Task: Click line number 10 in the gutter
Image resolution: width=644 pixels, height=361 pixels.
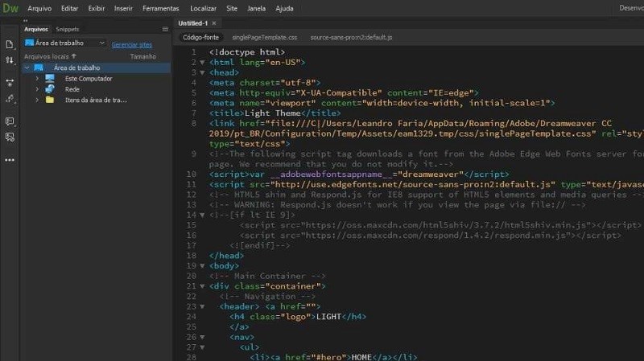Action: pyautogui.click(x=192, y=174)
